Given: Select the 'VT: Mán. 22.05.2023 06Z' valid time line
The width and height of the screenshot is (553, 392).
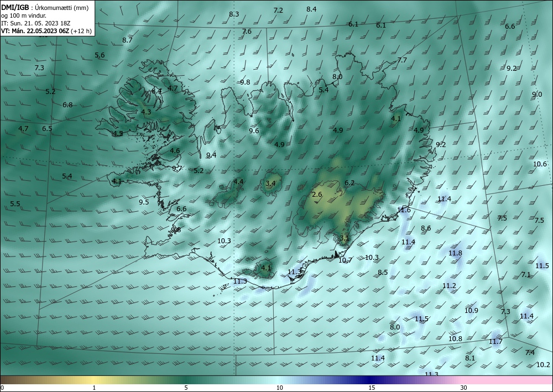Looking at the screenshot, I should [35, 31].
